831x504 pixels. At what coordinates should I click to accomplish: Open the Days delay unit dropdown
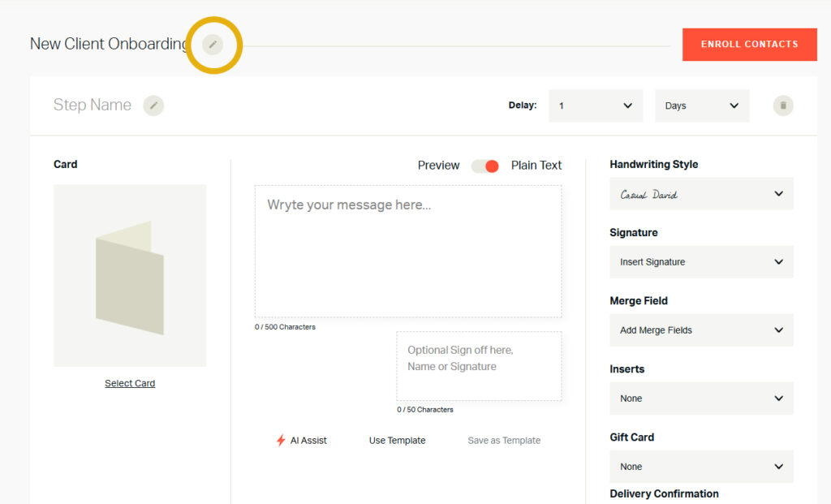tap(702, 106)
